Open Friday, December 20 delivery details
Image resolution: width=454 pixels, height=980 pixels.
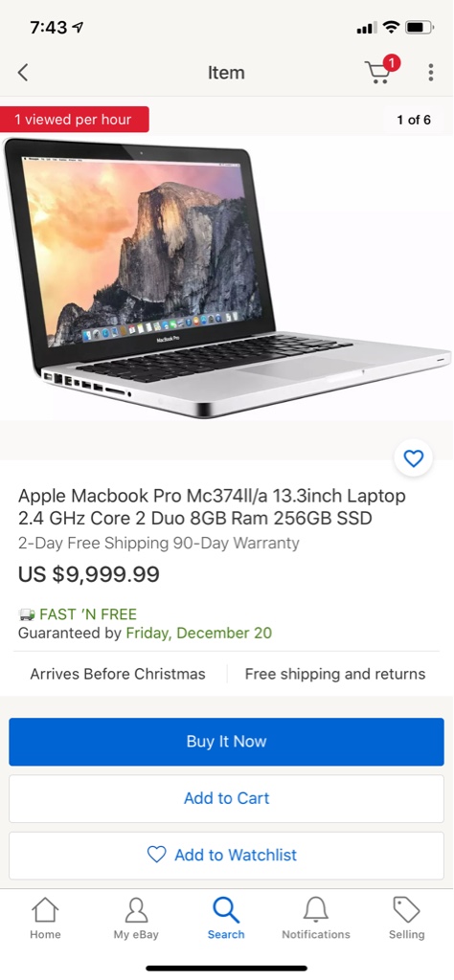(x=199, y=634)
